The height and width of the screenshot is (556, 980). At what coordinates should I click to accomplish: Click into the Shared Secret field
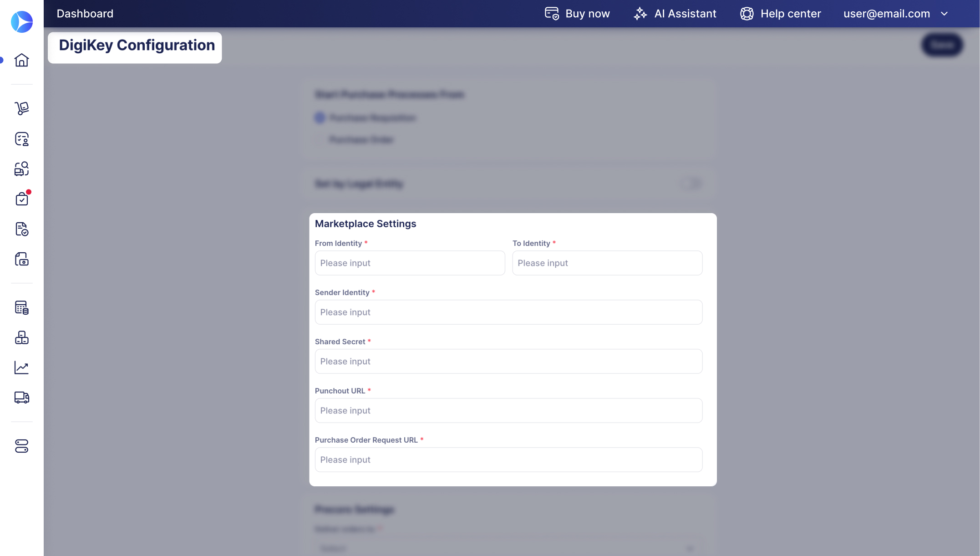tap(508, 361)
